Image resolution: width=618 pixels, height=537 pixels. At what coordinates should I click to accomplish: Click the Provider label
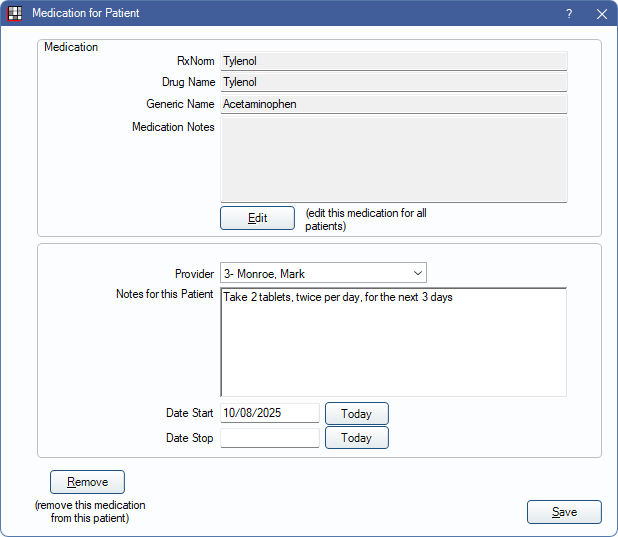point(194,274)
